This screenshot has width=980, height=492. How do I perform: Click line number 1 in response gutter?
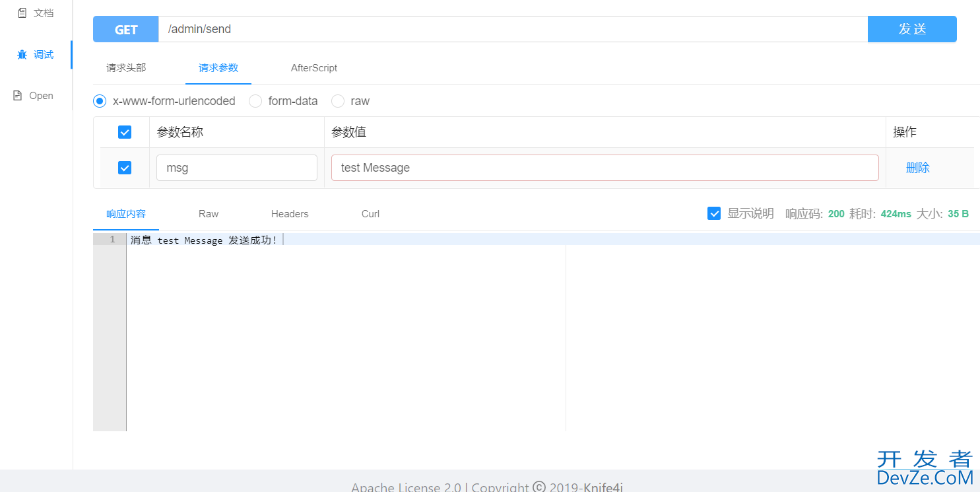[113, 239]
